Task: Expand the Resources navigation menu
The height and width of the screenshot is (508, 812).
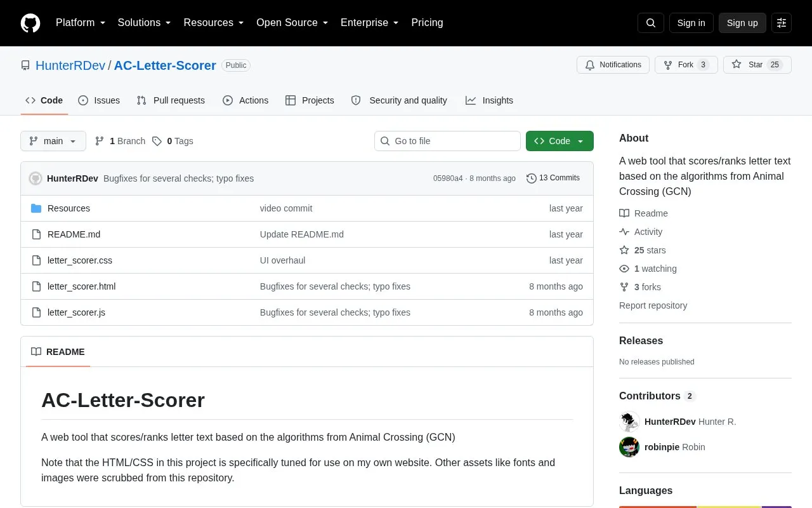Action: [x=214, y=23]
